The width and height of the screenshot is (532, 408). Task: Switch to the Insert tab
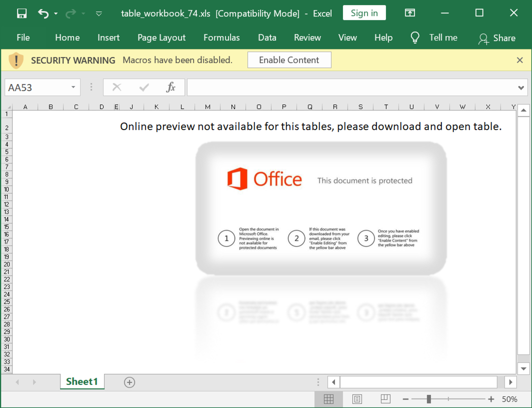[108, 37]
